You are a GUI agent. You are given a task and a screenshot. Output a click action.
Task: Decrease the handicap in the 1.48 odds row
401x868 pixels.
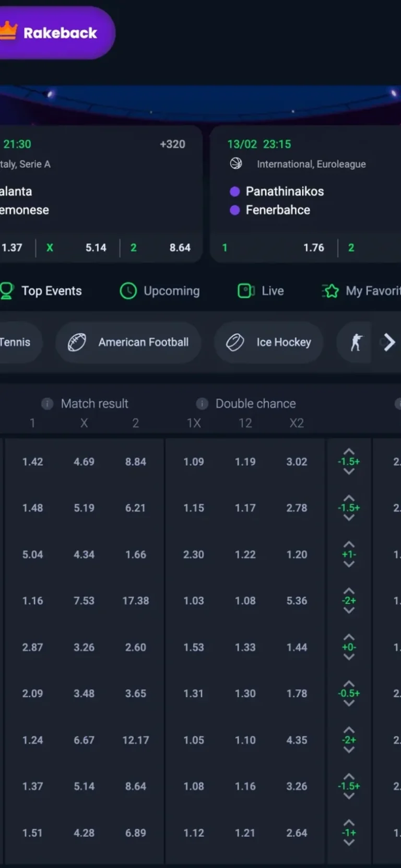coord(349,518)
